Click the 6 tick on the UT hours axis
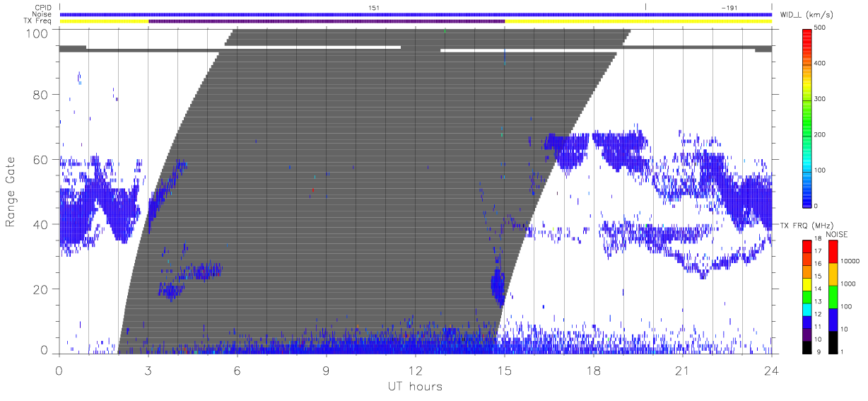 pyautogui.click(x=237, y=370)
